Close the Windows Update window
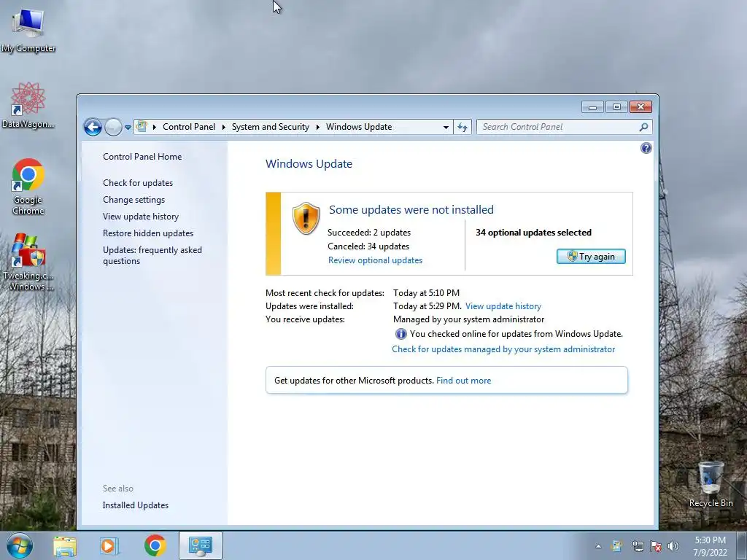 coord(640,107)
